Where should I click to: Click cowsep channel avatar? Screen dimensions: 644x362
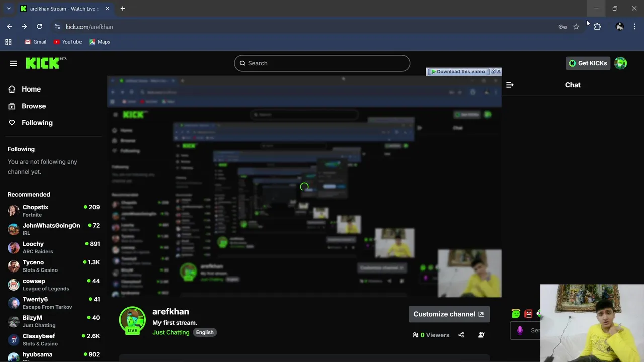pos(14,285)
